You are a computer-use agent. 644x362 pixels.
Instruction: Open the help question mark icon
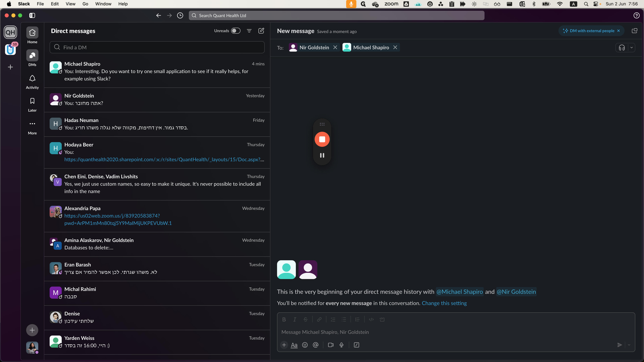pos(636,15)
